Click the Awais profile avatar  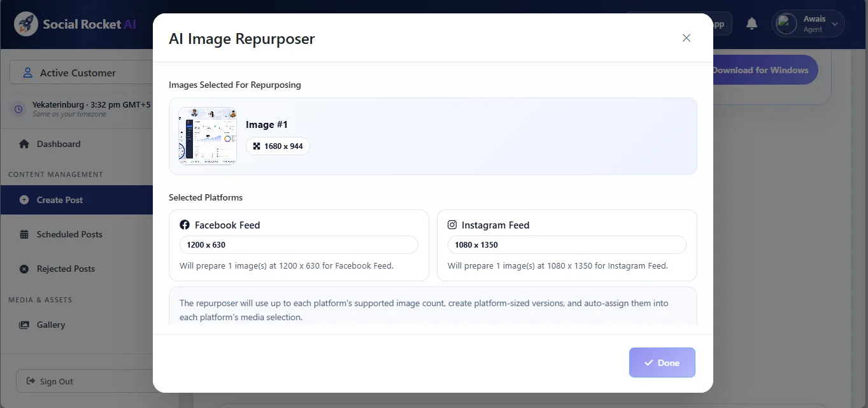pos(786,24)
